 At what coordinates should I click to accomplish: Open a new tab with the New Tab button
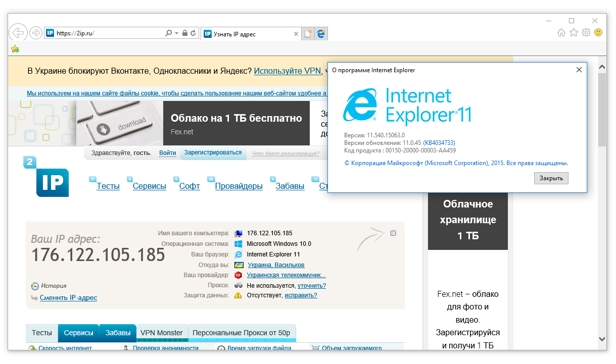308,34
